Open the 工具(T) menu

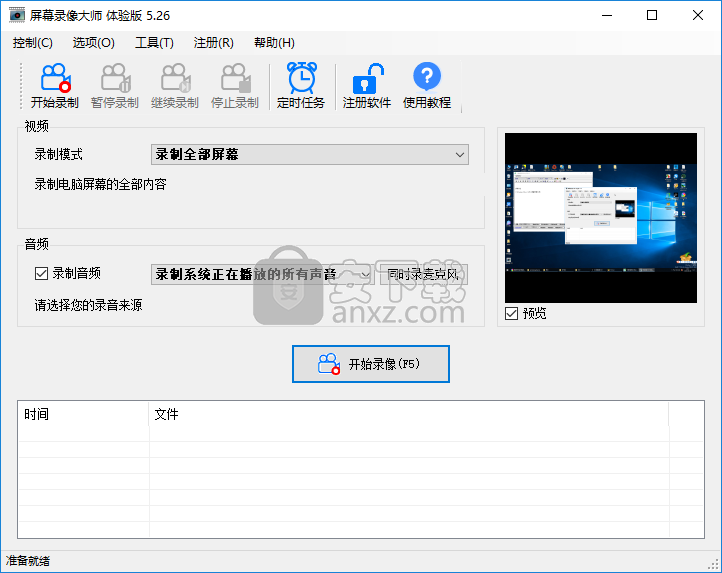(x=154, y=43)
